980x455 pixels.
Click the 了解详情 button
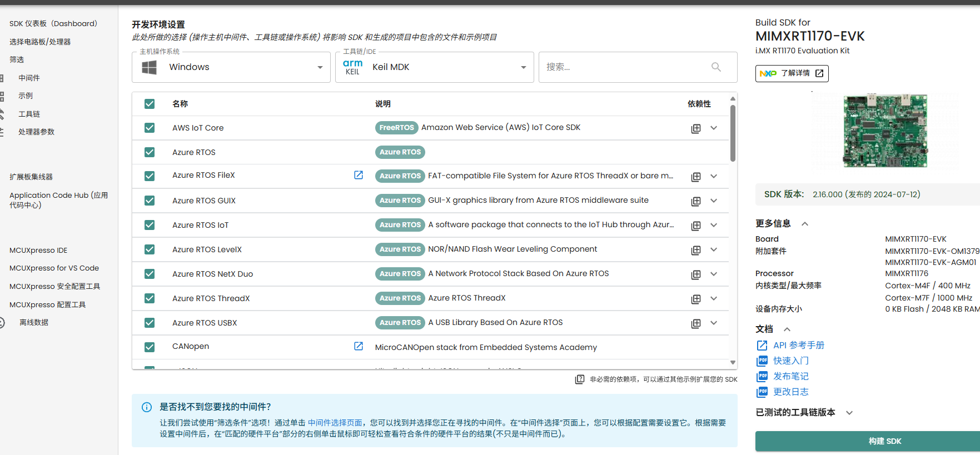792,73
